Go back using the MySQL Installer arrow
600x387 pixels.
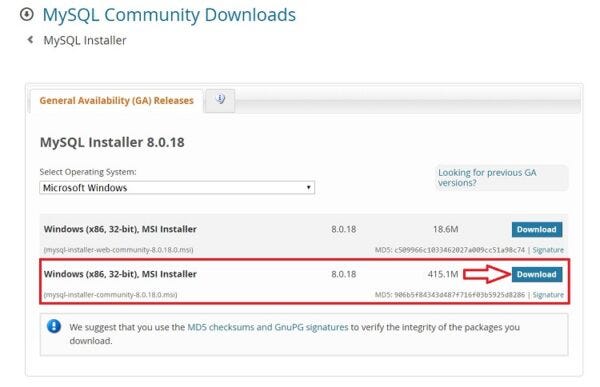pos(30,40)
